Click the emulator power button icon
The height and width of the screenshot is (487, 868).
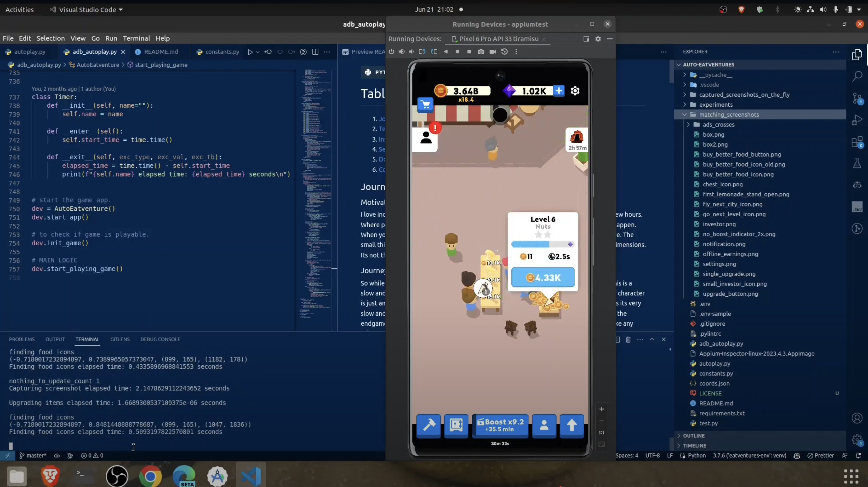coord(391,52)
